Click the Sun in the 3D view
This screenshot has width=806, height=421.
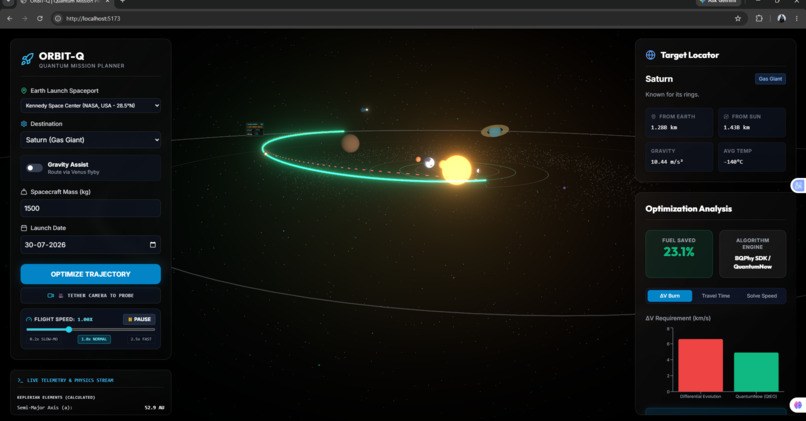click(456, 170)
